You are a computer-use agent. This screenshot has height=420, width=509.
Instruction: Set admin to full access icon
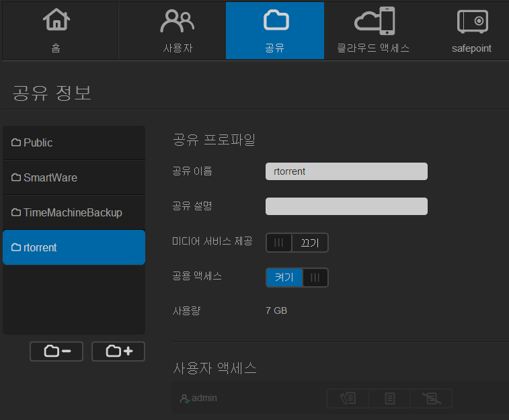coord(348,398)
